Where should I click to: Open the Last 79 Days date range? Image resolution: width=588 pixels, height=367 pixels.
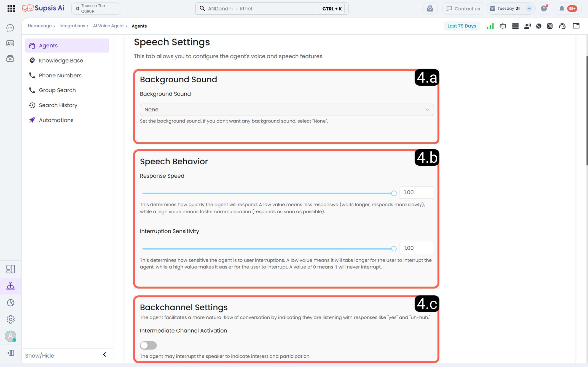tap(462, 26)
